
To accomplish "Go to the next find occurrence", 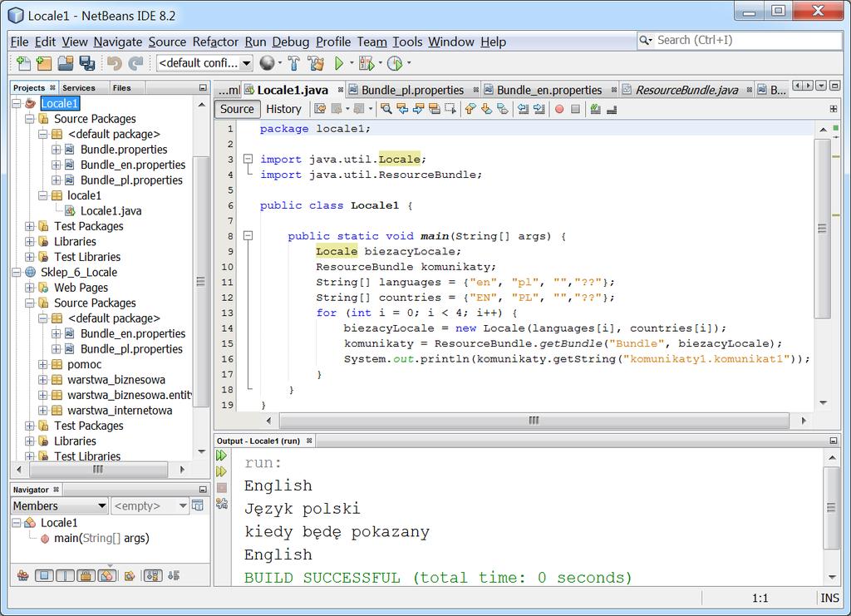I will (x=418, y=109).
